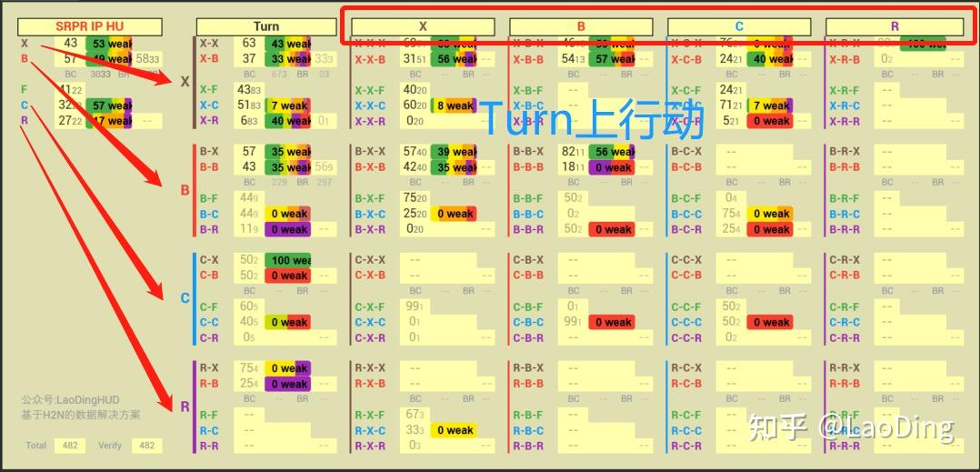Click the 56 weak badge in B-B-X row

(612, 152)
